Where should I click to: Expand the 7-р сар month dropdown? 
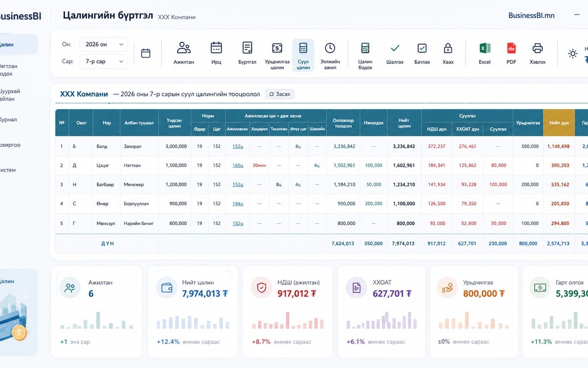[x=103, y=61]
